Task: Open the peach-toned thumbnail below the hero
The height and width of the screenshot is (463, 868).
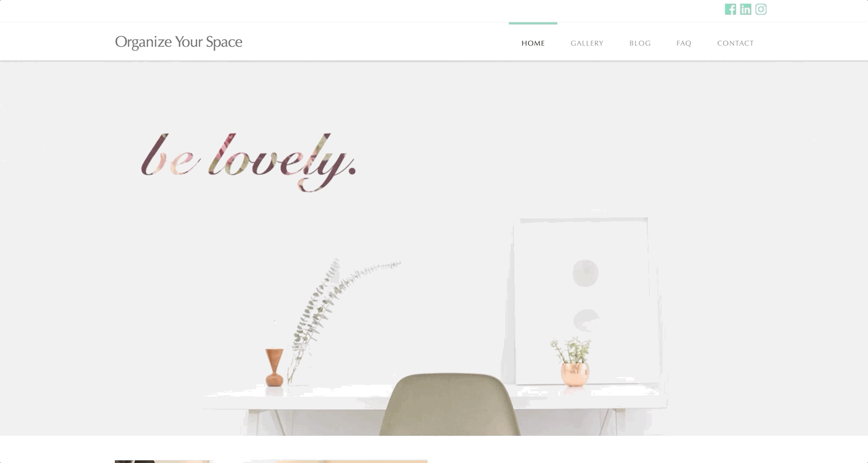Action: 336,461
